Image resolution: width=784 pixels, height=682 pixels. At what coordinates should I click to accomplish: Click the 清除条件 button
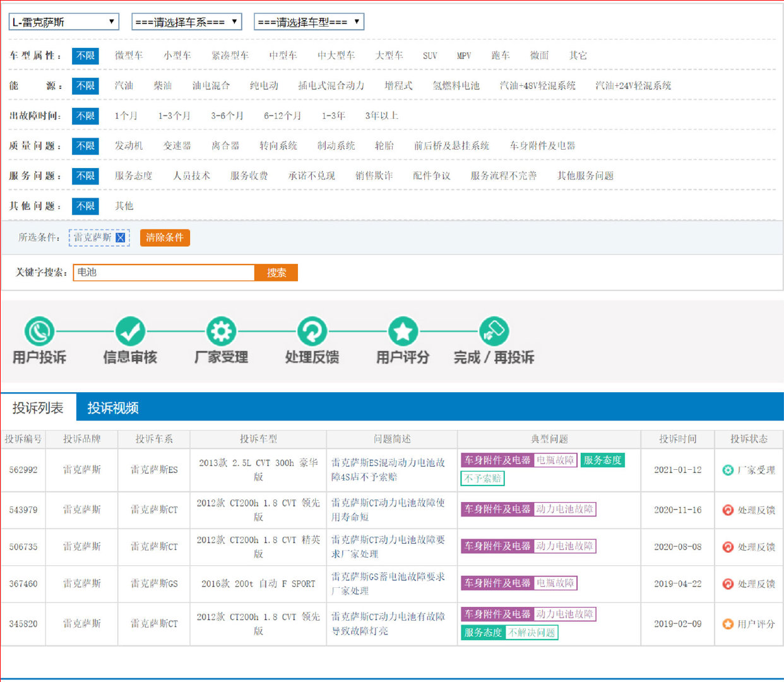pyautogui.click(x=165, y=237)
